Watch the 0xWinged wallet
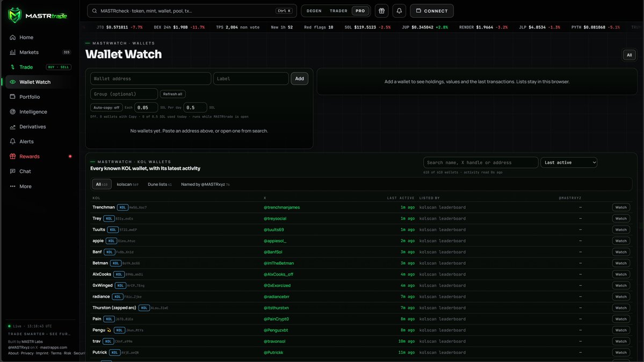The image size is (644, 362). click(x=620, y=285)
